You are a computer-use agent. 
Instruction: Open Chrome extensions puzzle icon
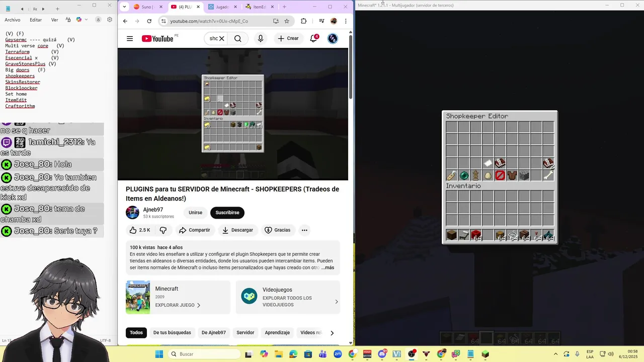[x=303, y=21]
